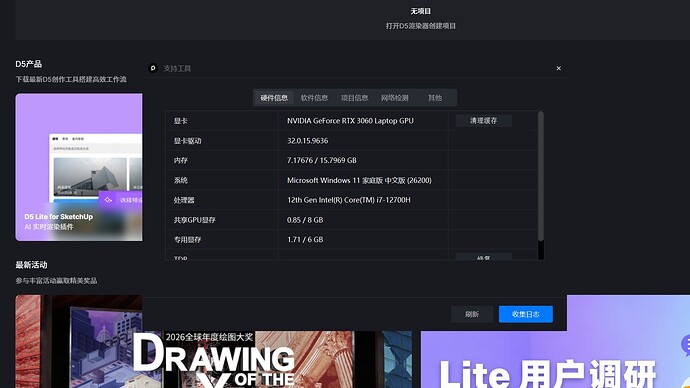690x388 pixels.
Task: Click the purple icon on the SketchUp card
Action: tap(108, 200)
